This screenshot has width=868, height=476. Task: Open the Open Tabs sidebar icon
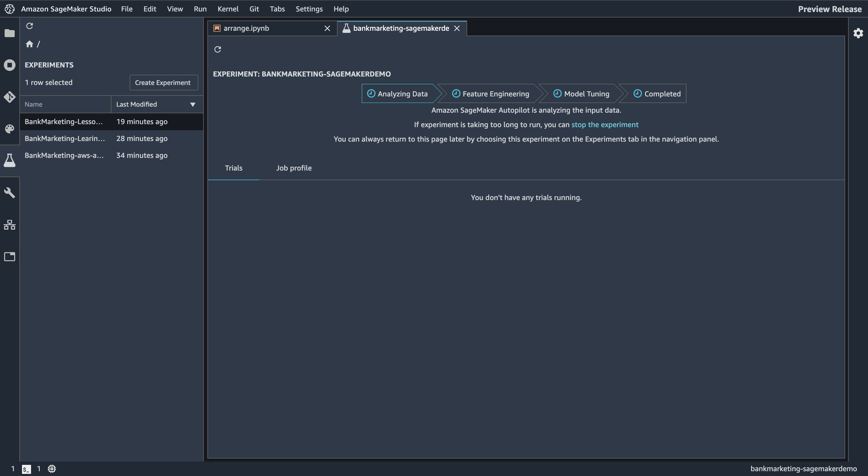(9, 257)
